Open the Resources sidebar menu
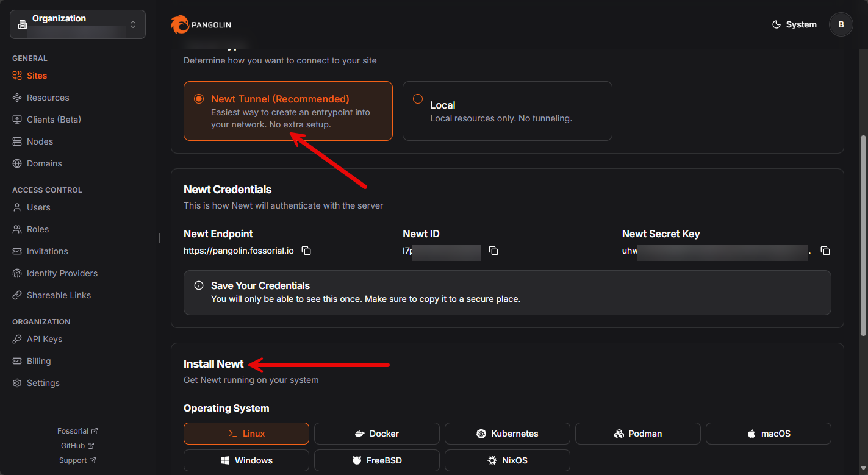Image resolution: width=868 pixels, height=475 pixels. point(48,98)
